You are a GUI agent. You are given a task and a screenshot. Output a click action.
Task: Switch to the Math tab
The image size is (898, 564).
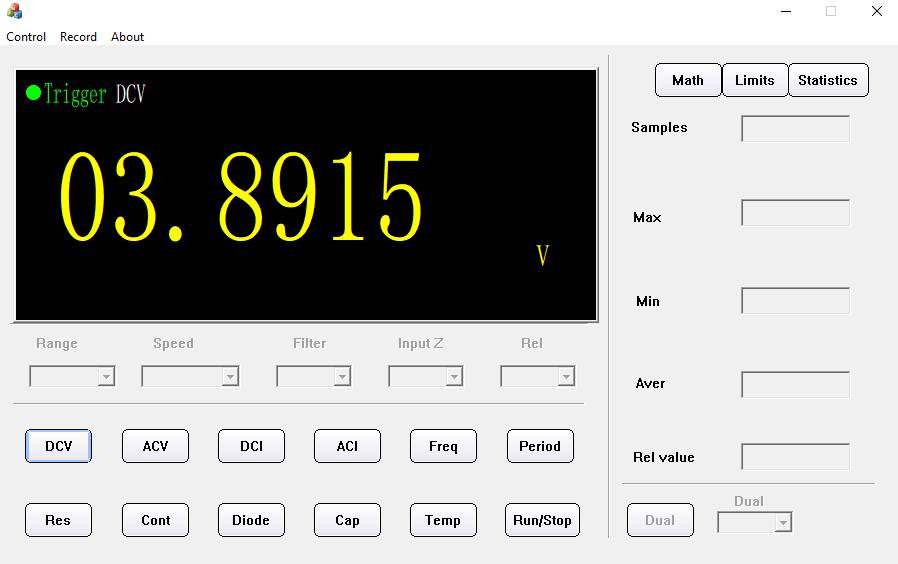pyautogui.click(x=688, y=80)
